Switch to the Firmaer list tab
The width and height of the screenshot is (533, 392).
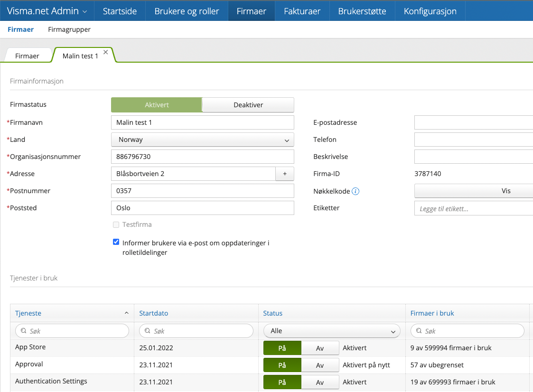27,56
